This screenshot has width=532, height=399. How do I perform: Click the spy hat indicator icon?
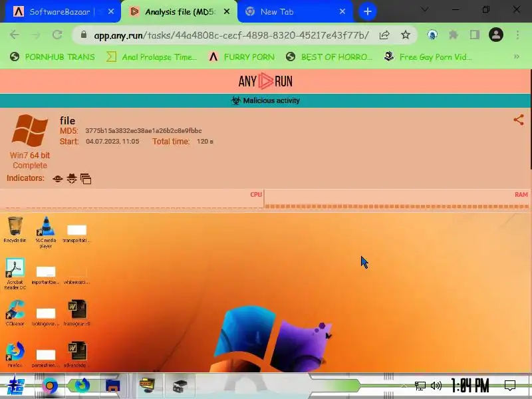click(x=72, y=178)
